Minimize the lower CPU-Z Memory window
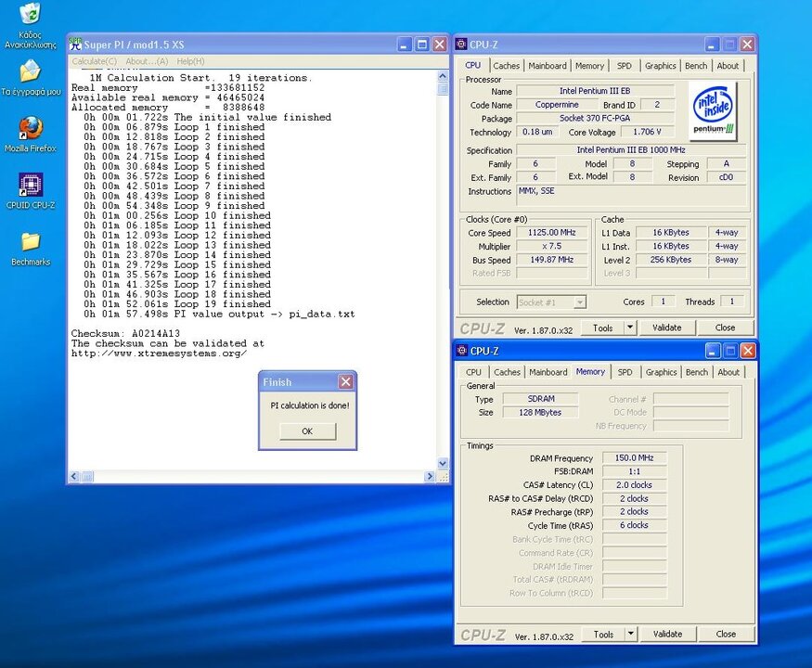 (x=713, y=351)
